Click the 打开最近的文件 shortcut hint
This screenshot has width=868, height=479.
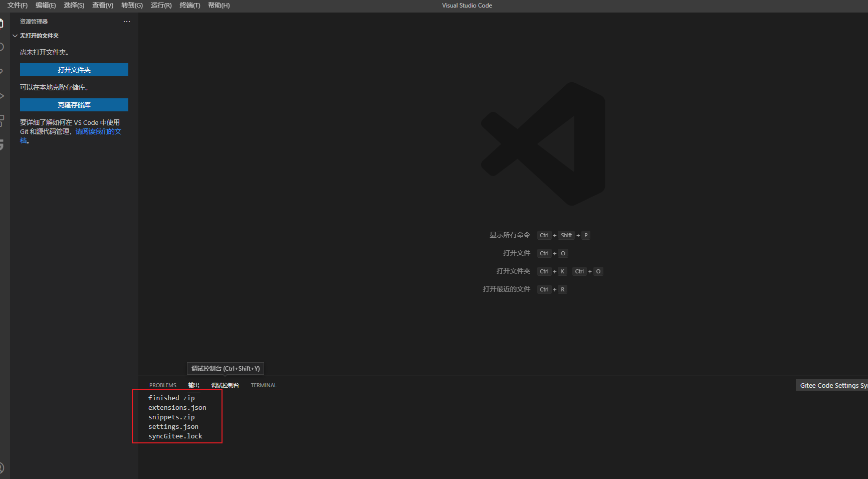click(506, 289)
